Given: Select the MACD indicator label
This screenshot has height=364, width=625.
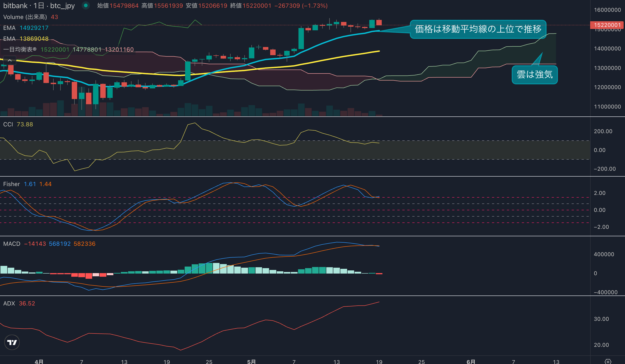Looking at the screenshot, I should [x=12, y=244].
